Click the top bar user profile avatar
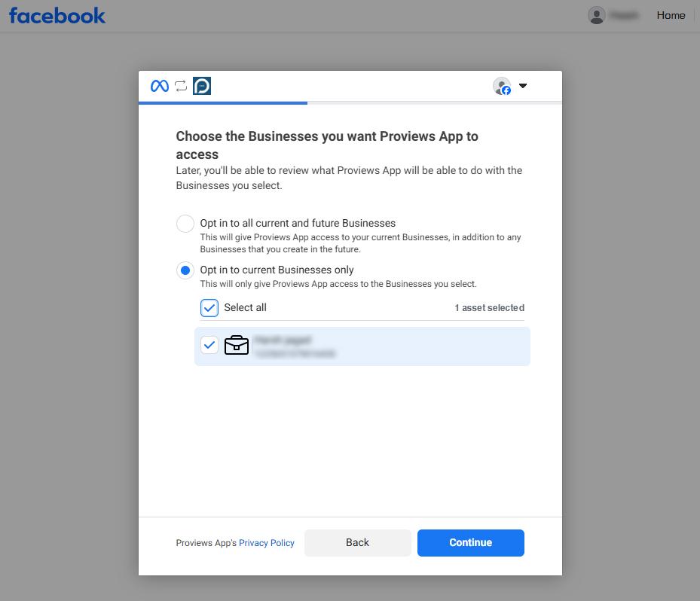Image resolution: width=700 pixels, height=601 pixels. coord(597,15)
